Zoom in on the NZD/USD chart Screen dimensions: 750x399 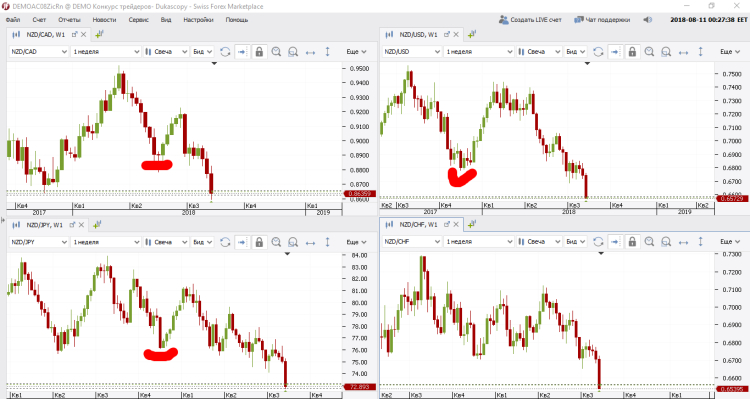coord(649,52)
